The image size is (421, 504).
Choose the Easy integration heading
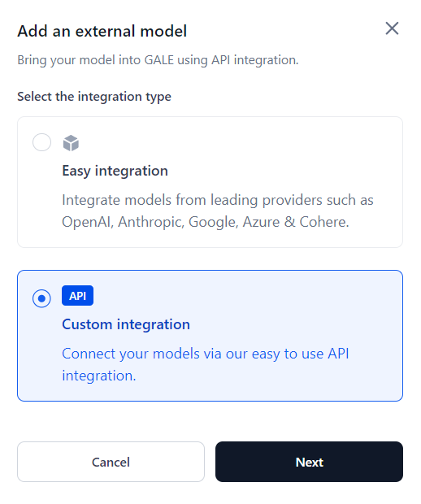[115, 171]
